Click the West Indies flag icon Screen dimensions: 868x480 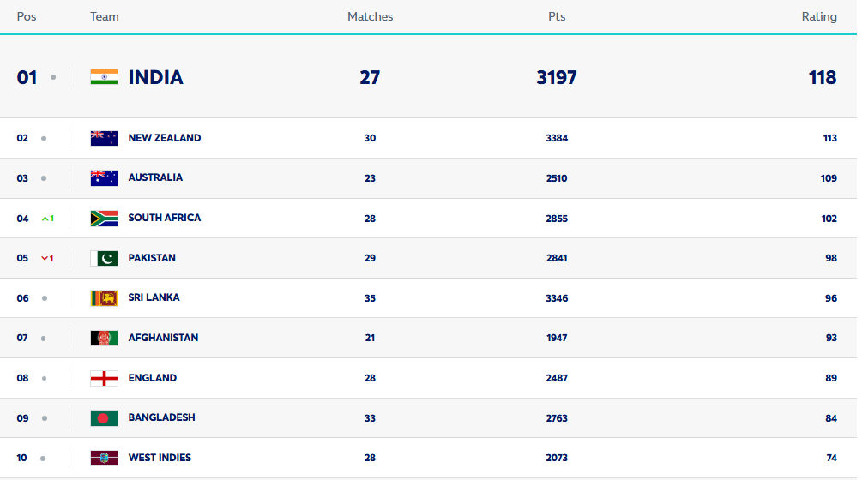coord(104,458)
